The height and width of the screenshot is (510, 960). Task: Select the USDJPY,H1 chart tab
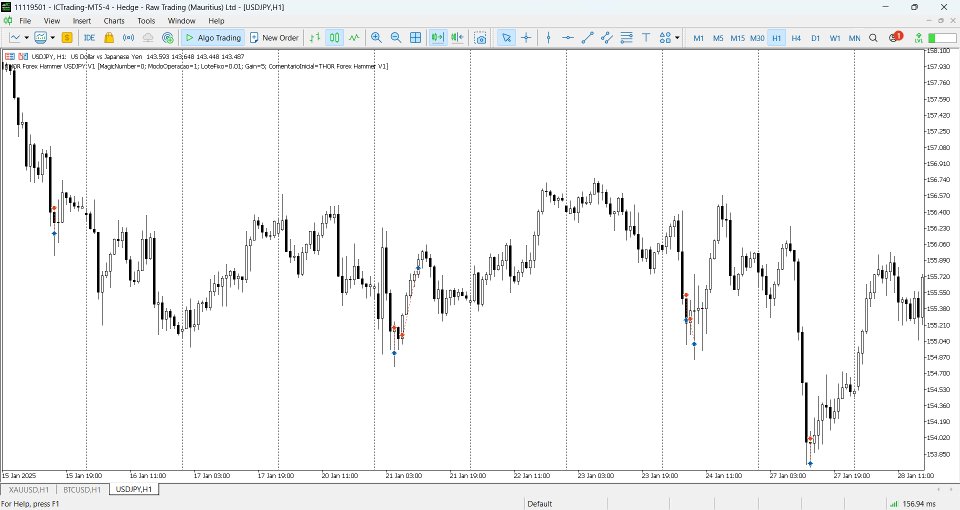pos(133,489)
